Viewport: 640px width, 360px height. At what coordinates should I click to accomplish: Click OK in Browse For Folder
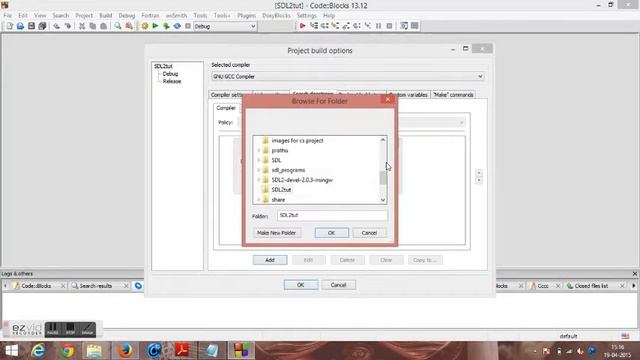pos(331,233)
